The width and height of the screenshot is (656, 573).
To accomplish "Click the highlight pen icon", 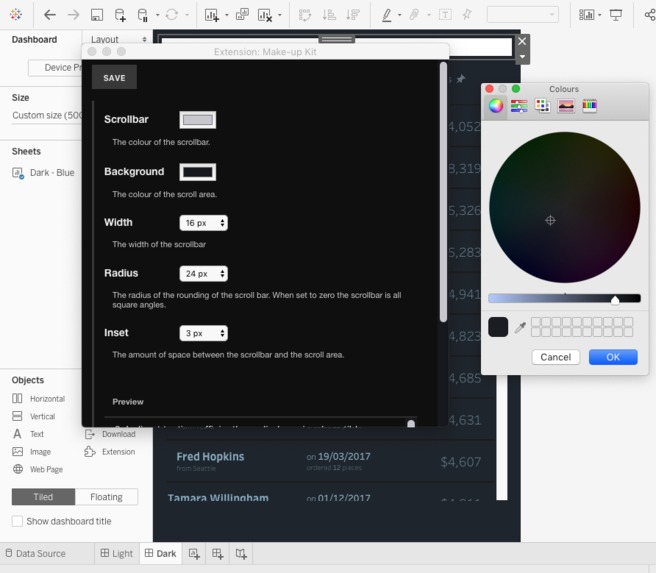I will tap(387, 15).
